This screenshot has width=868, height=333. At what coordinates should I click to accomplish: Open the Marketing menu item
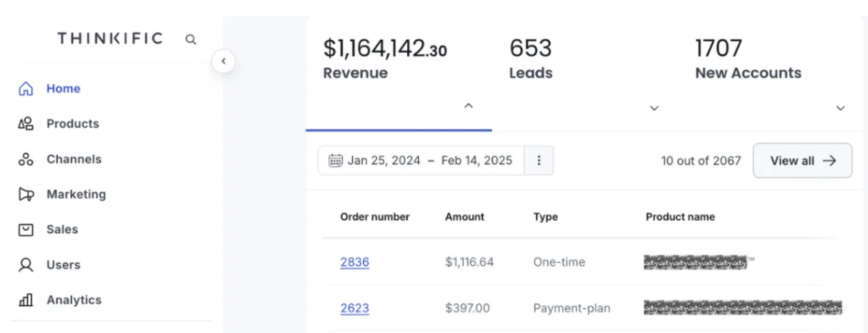pyautogui.click(x=76, y=194)
